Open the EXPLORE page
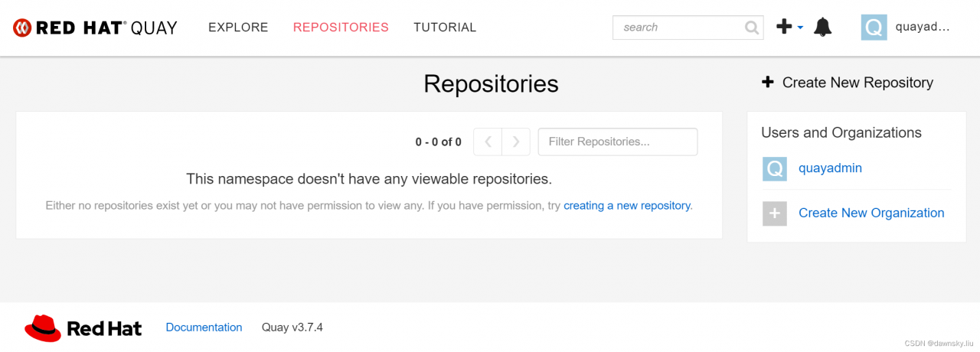This screenshot has width=980, height=352. point(238,28)
